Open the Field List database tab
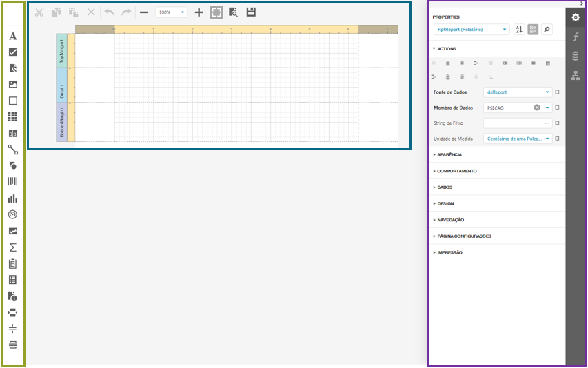 click(x=576, y=57)
